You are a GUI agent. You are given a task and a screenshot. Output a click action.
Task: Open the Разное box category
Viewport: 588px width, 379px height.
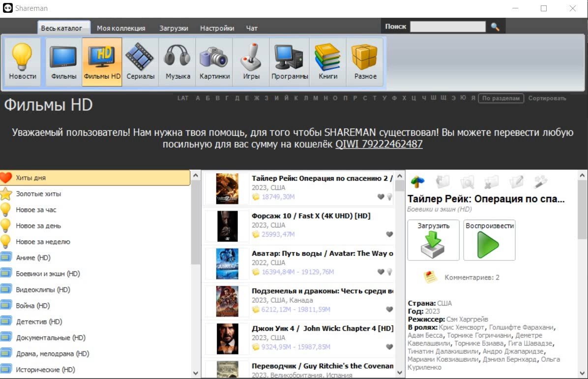[x=365, y=63]
